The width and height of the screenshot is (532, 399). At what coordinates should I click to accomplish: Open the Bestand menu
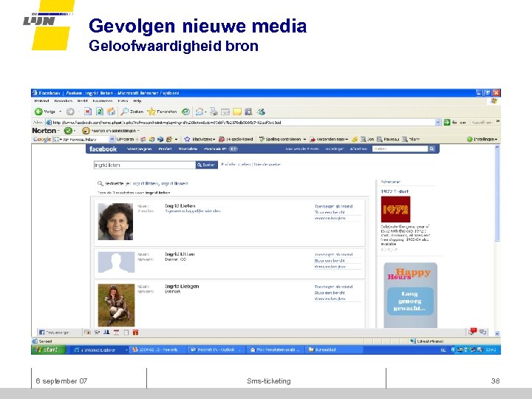point(41,100)
